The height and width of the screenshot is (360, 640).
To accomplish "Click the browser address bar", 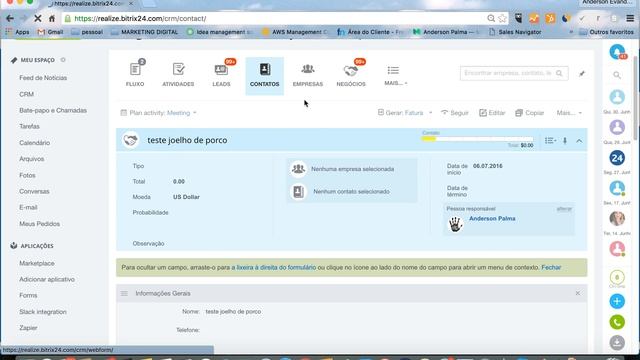I will point(285,18).
